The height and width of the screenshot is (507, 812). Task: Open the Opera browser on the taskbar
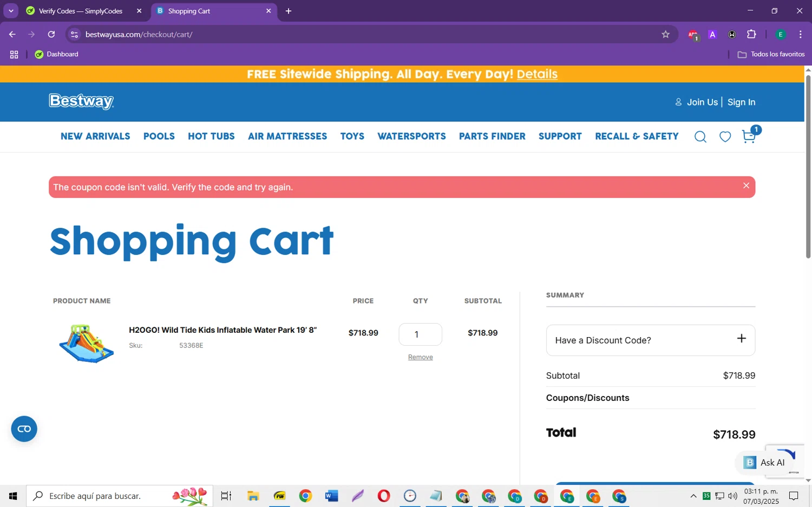coord(384,496)
